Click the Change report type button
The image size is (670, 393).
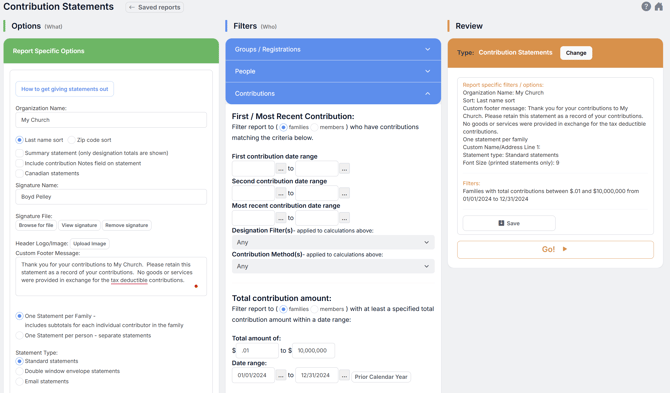(x=576, y=53)
